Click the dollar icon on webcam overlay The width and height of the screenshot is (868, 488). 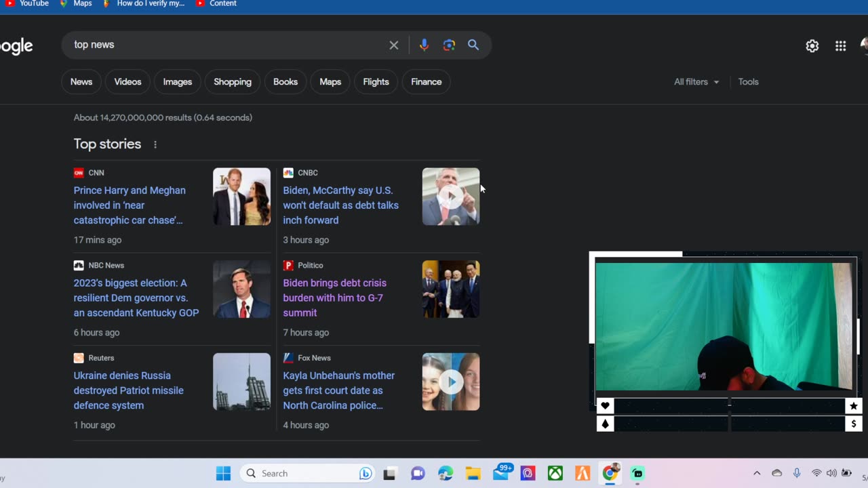854,424
